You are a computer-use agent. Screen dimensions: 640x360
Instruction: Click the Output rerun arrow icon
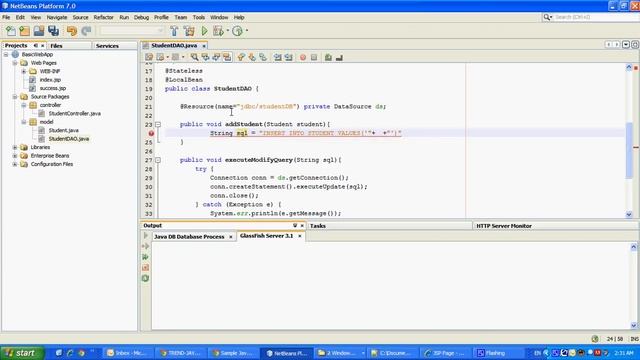pos(145,236)
